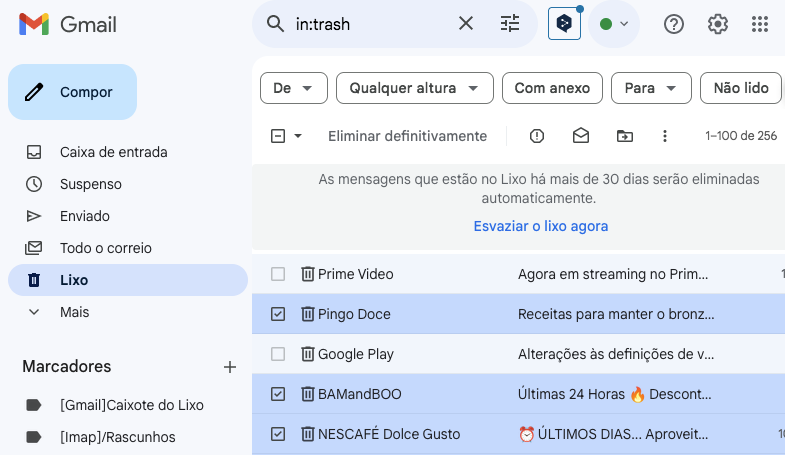This screenshot has height=455, width=785.
Task: Go to Caixa de entrada folder
Action: 113,152
